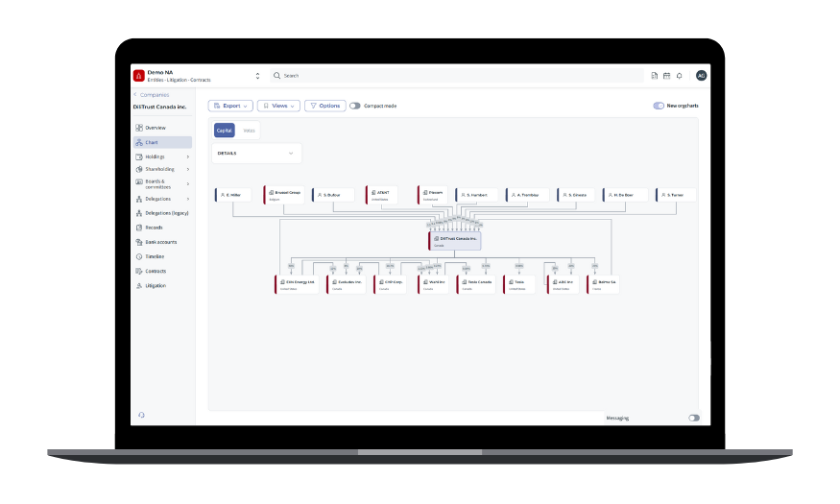Open the document report icon in top bar

[x=654, y=76]
